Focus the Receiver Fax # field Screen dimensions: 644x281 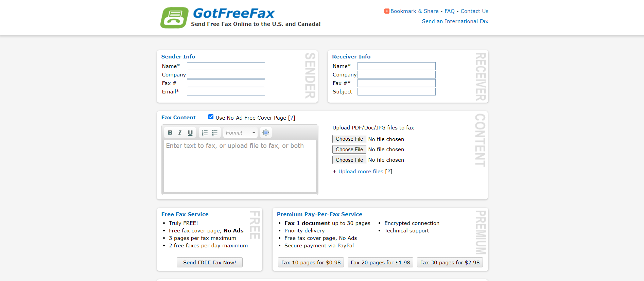[x=397, y=83]
